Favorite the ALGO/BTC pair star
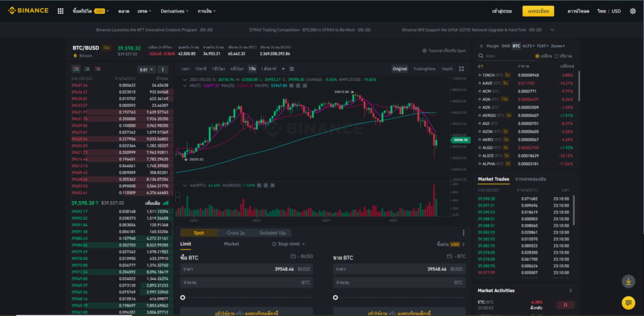The height and width of the screenshot is (316, 644). coord(479,148)
